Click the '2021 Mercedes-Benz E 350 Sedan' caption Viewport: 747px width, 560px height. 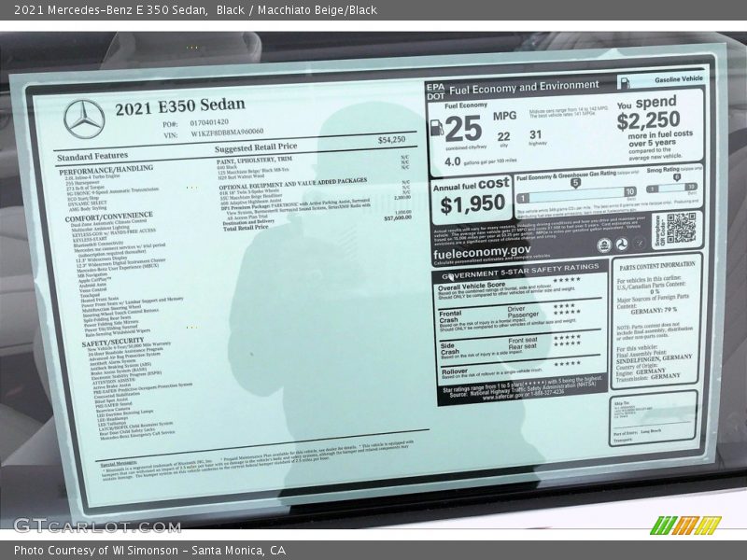109,9
